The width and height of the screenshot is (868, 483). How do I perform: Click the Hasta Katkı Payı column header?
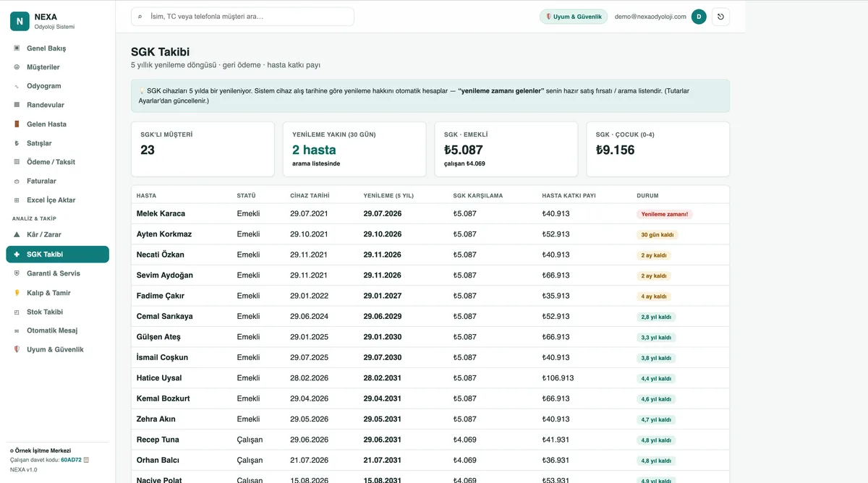(569, 196)
